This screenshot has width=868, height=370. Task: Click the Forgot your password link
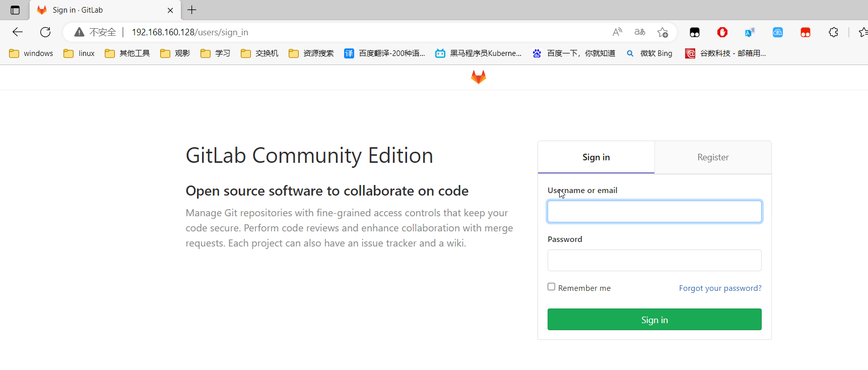click(x=720, y=288)
